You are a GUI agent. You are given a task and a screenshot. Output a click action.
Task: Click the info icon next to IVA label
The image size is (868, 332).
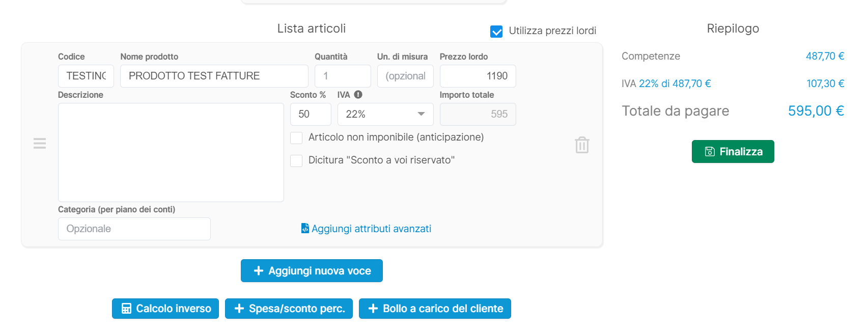click(x=359, y=94)
